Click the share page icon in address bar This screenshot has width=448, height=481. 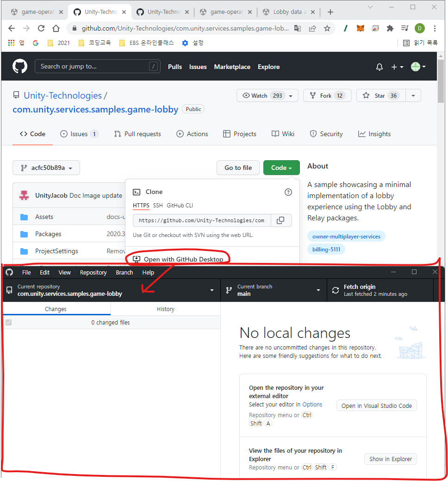(312, 28)
